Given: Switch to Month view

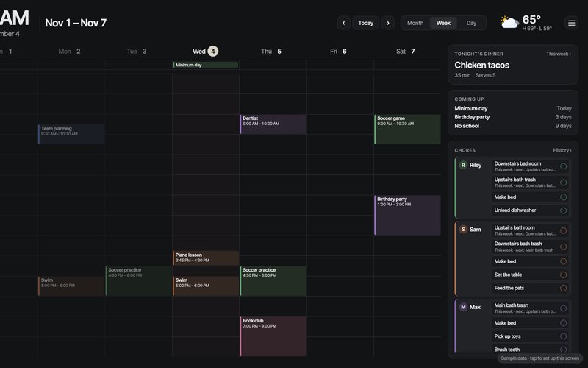Looking at the screenshot, I should point(415,23).
